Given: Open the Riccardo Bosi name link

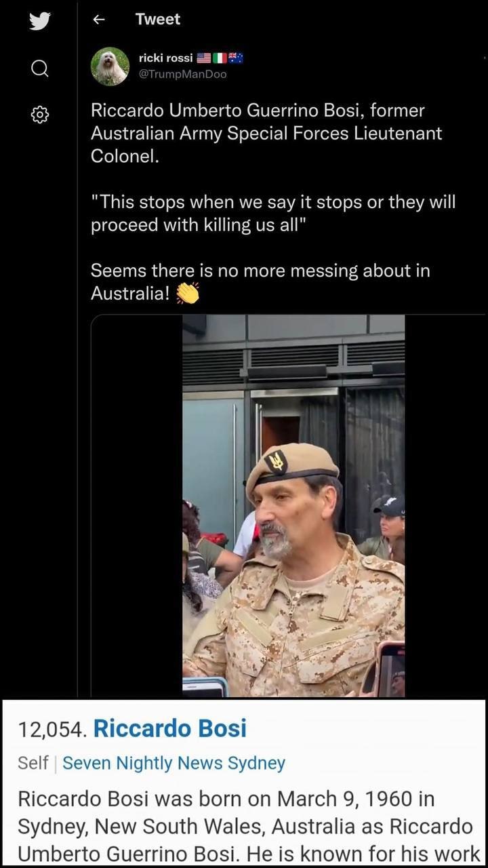Looking at the screenshot, I should (x=169, y=728).
